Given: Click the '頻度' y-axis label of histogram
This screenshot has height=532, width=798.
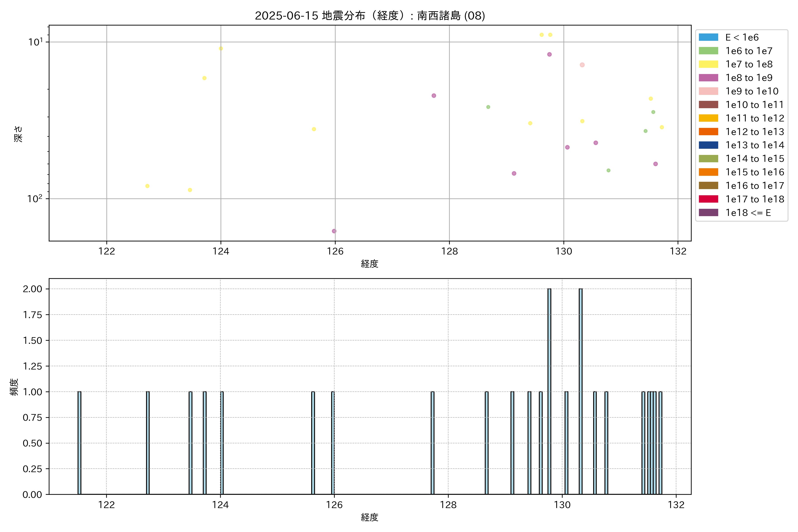Looking at the screenshot, I should click(14, 387).
